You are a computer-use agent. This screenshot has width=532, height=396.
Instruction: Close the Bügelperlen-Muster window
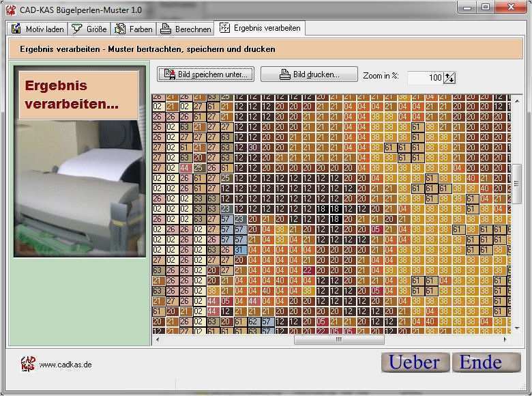pyautogui.click(x=511, y=8)
